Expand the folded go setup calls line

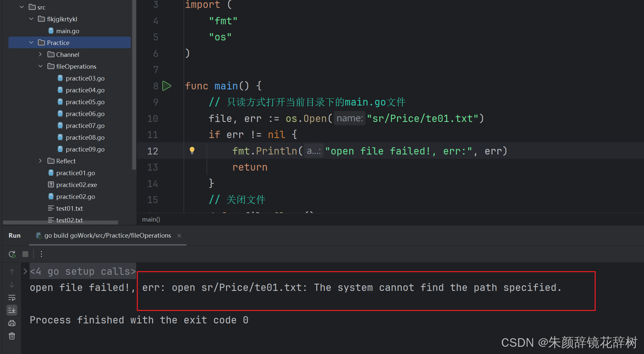(25, 271)
